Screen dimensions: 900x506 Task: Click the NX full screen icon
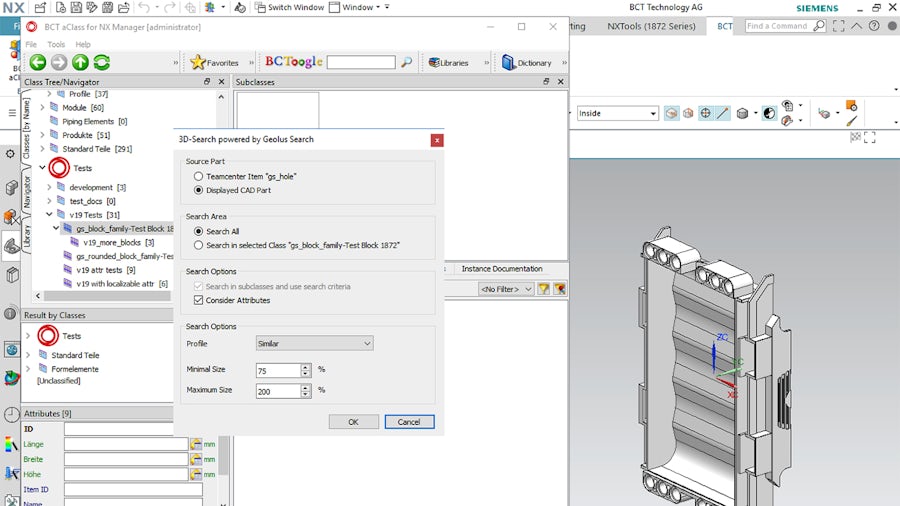point(839,26)
